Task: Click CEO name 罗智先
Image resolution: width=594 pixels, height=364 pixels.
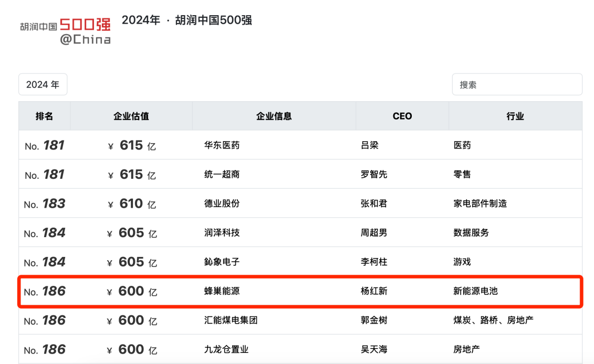Action: click(374, 175)
